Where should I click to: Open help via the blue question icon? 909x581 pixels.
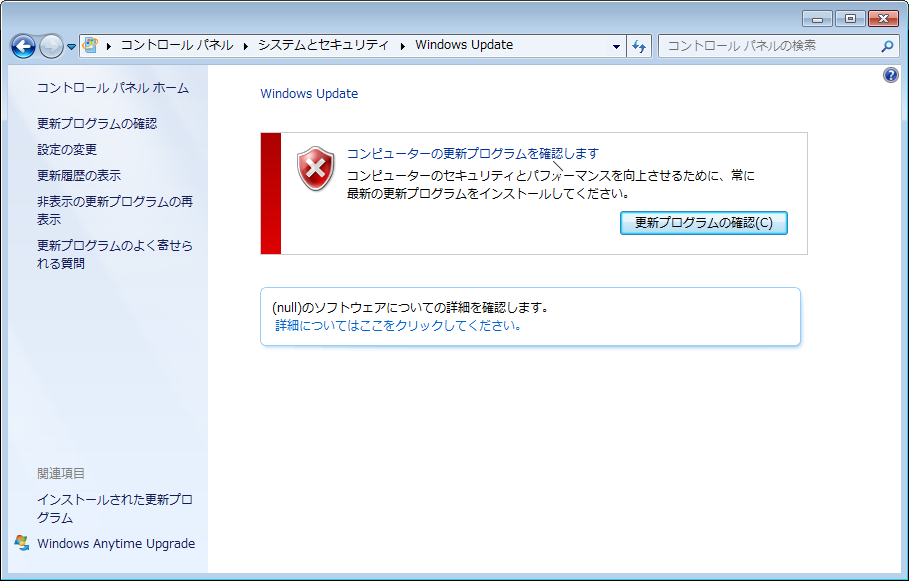click(x=890, y=75)
